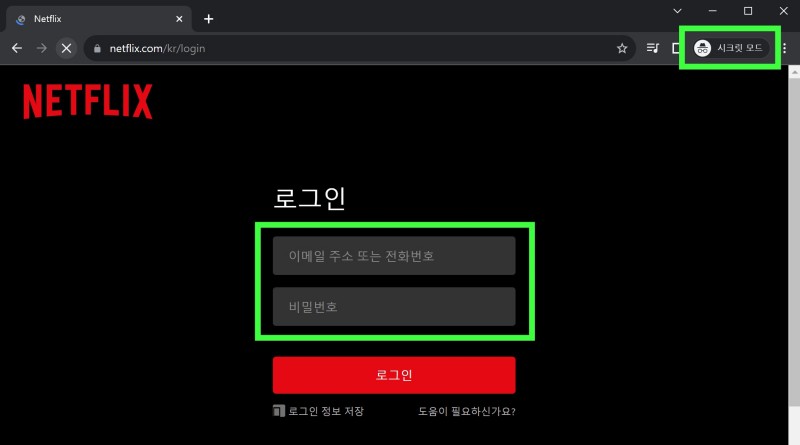Focus the 이메일 주소 또는 전화번호 field
800x445 pixels.
pyautogui.click(x=394, y=256)
